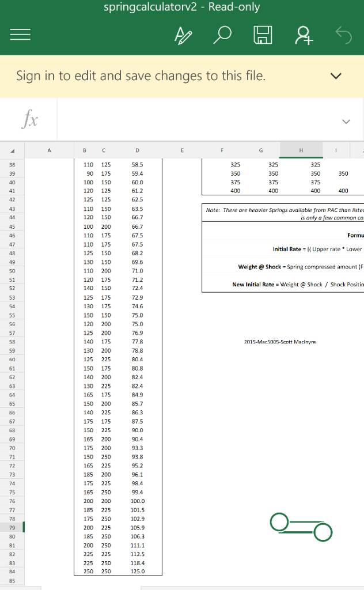
Task: Click the formula bar input field
Action: coord(196,120)
